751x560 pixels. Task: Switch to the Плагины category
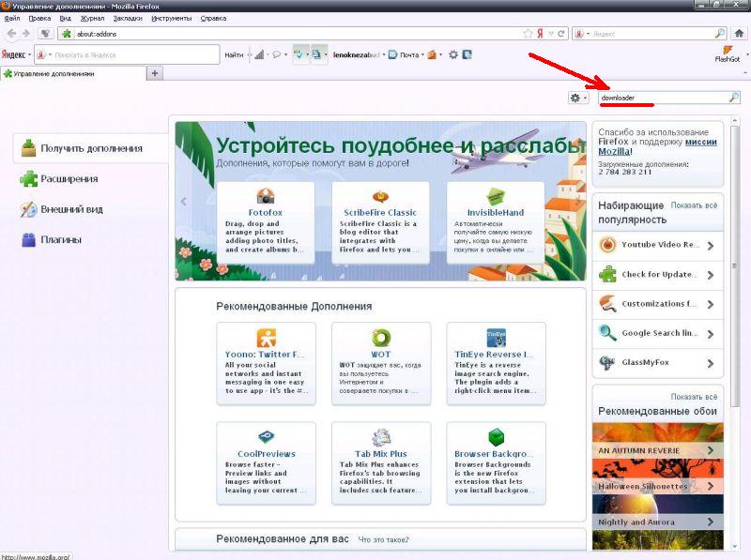click(53, 240)
